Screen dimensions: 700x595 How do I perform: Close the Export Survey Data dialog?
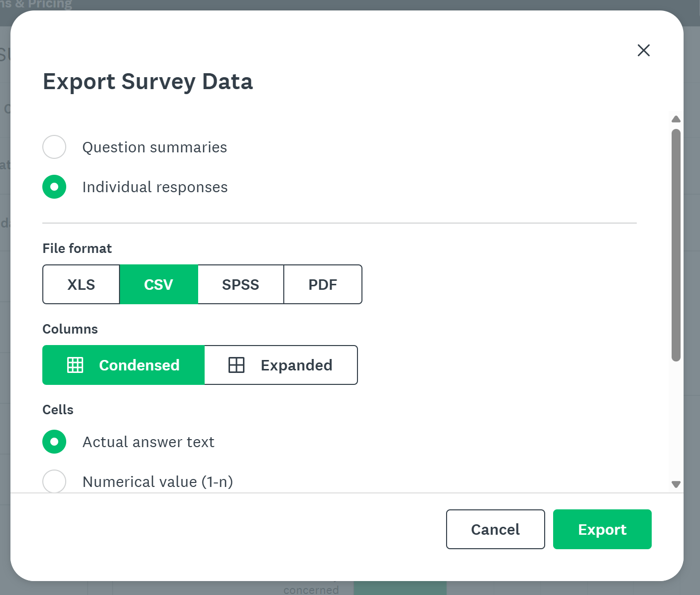pyautogui.click(x=643, y=50)
